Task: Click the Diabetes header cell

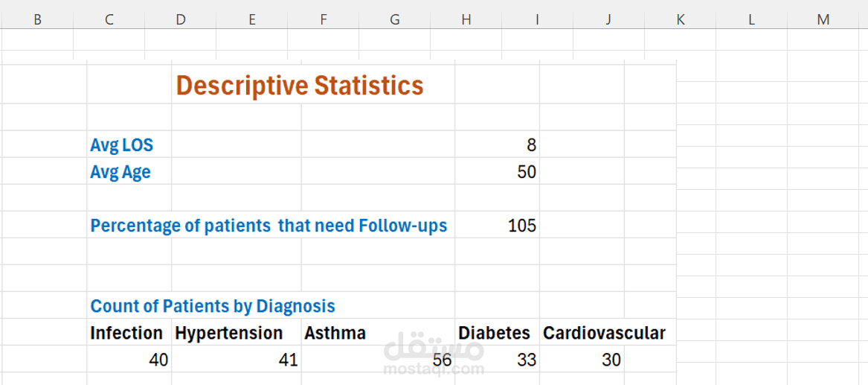Action: click(495, 333)
